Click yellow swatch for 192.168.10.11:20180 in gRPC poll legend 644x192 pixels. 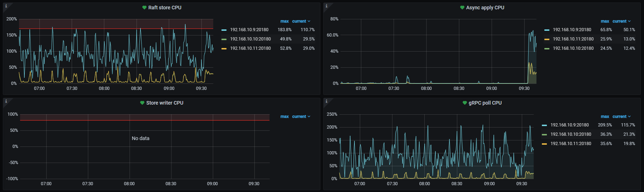click(544, 144)
